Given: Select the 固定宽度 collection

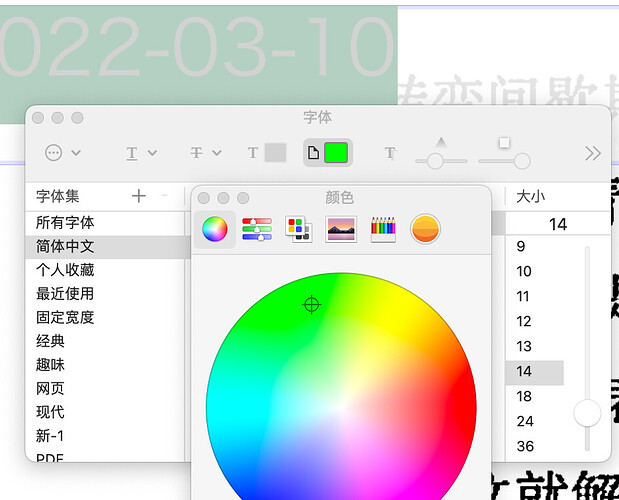Looking at the screenshot, I should 105,318.
